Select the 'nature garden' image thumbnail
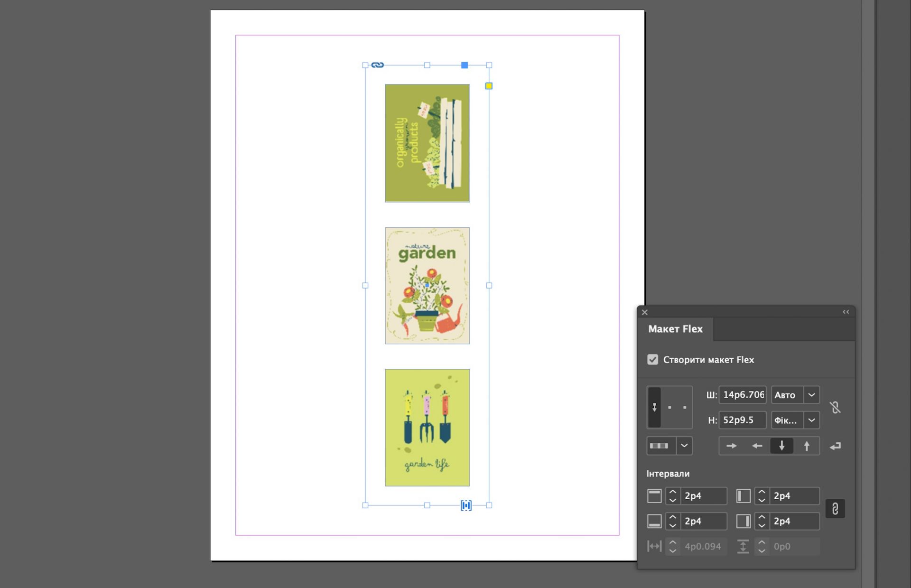Viewport: 911px width, 588px height. 427,285
